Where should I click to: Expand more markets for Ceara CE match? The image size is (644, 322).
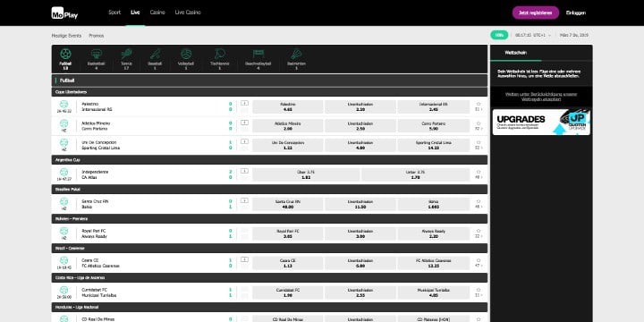[x=479, y=266]
